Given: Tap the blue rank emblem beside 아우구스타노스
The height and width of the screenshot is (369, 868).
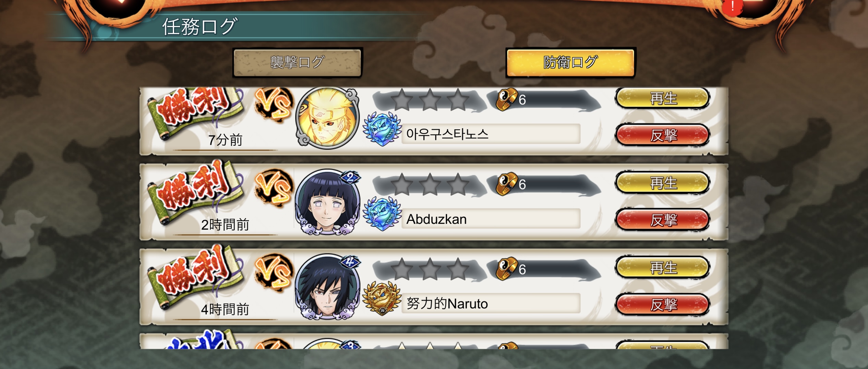Looking at the screenshot, I should (382, 129).
